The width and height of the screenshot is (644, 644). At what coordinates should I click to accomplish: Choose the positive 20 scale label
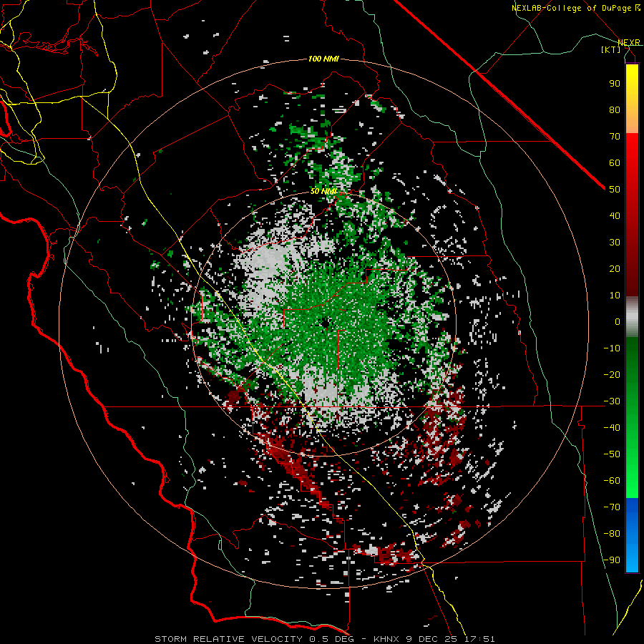pyautogui.click(x=615, y=268)
